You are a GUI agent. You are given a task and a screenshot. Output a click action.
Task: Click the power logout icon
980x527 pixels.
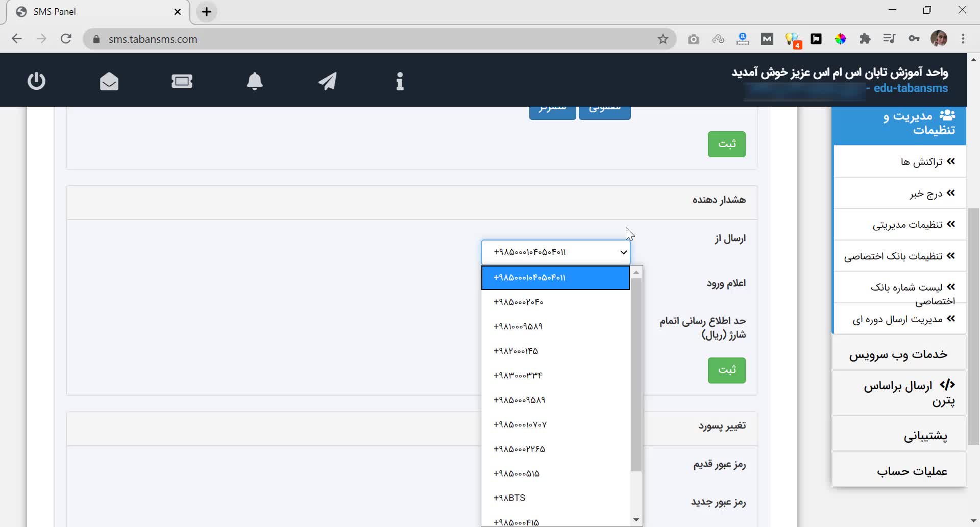coord(36,81)
